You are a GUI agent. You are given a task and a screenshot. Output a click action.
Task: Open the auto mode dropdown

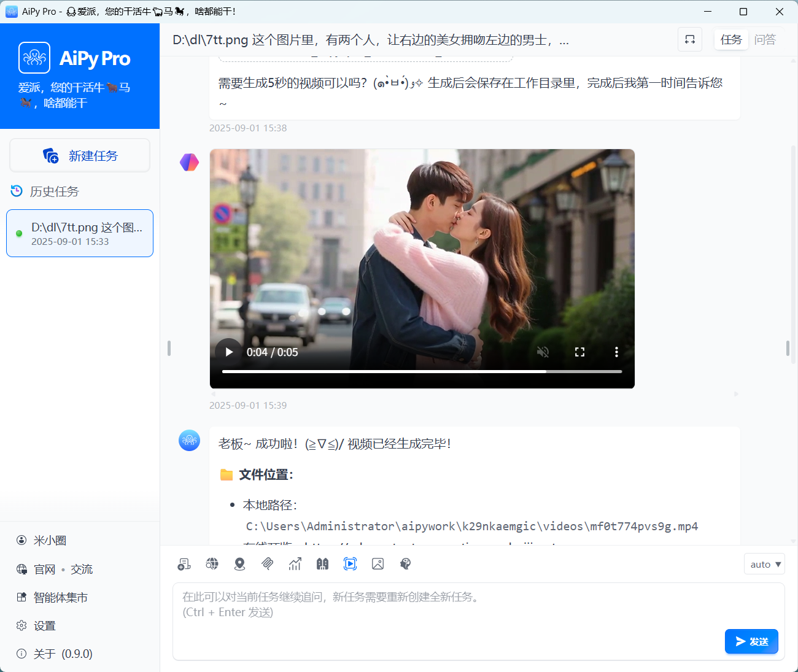[764, 564]
